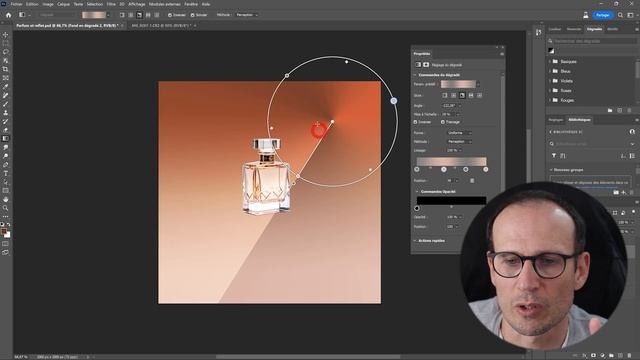Open the Affichage menu
This screenshot has width=640, height=360.
point(137,4)
